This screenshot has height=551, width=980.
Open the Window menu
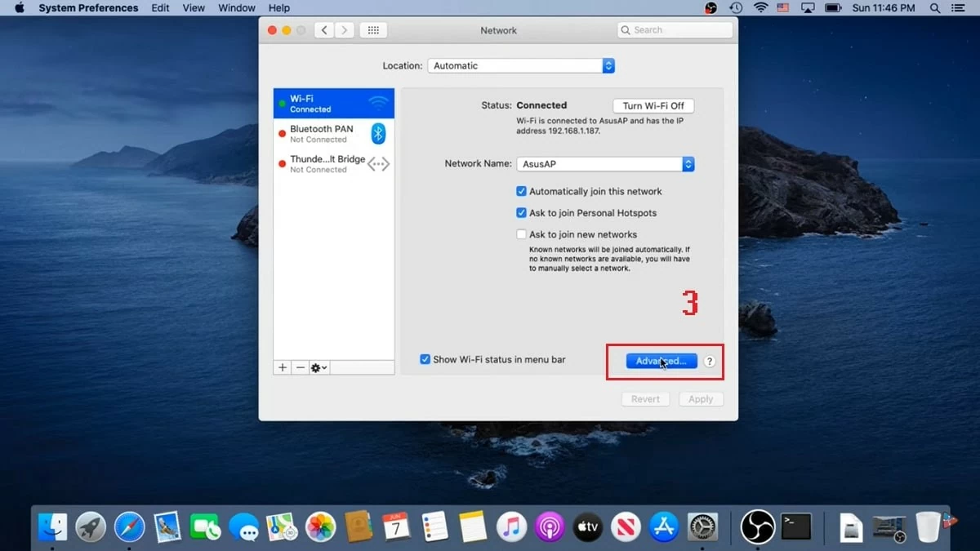236,8
